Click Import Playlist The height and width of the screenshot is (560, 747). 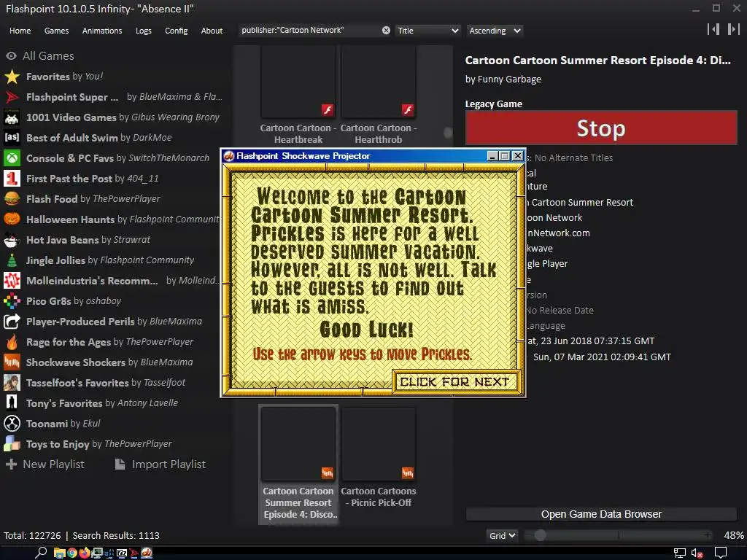tap(160, 464)
